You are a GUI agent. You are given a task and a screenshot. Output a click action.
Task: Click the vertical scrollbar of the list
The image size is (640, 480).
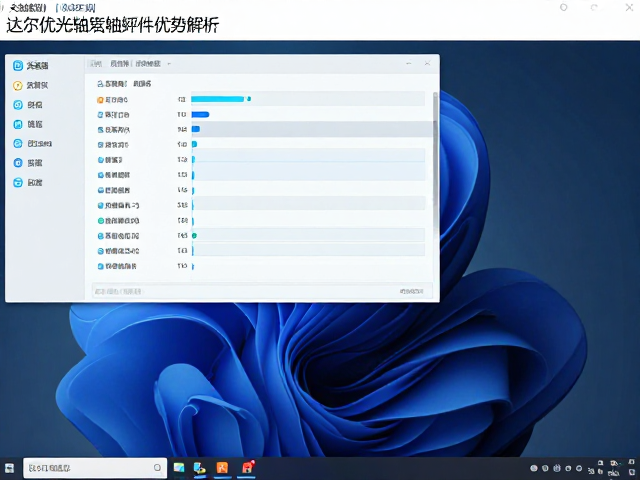click(436, 163)
